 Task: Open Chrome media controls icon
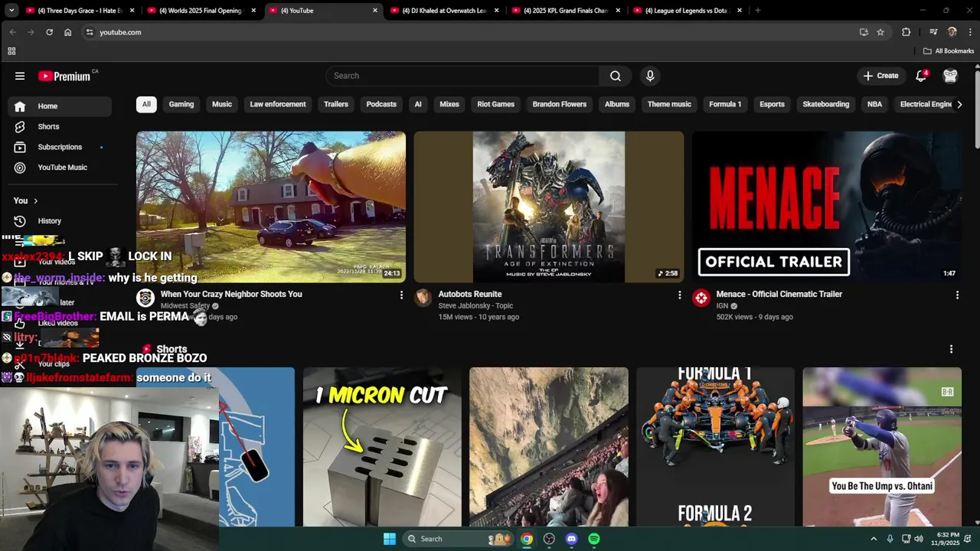[933, 32]
